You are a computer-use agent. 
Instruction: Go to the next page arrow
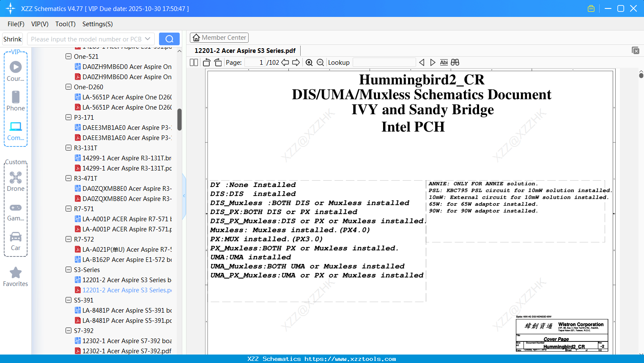pyautogui.click(x=296, y=63)
